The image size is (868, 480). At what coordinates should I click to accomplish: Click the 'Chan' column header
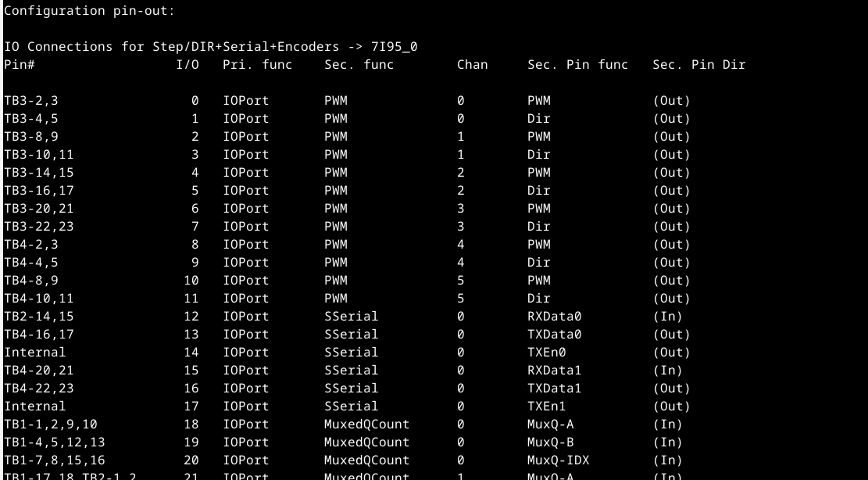coord(472,65)
